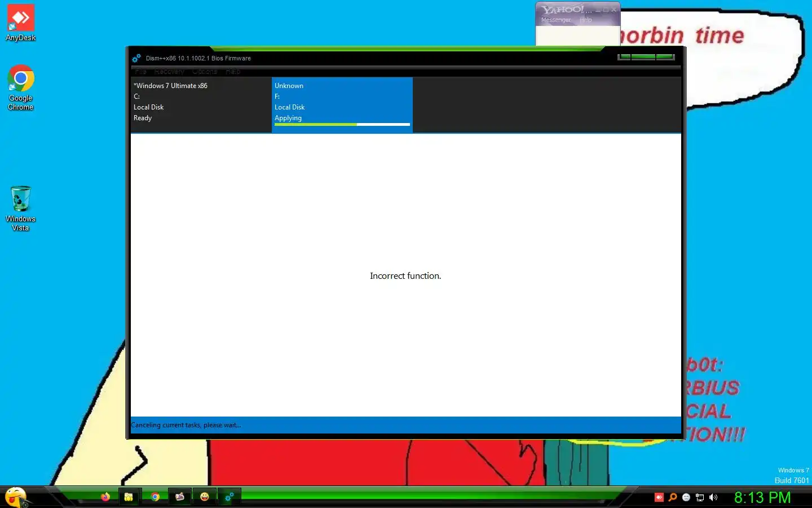This screenshot has height=508, width=812.
Task: Minimize the Dism++ window
Action: pos(625,57)
